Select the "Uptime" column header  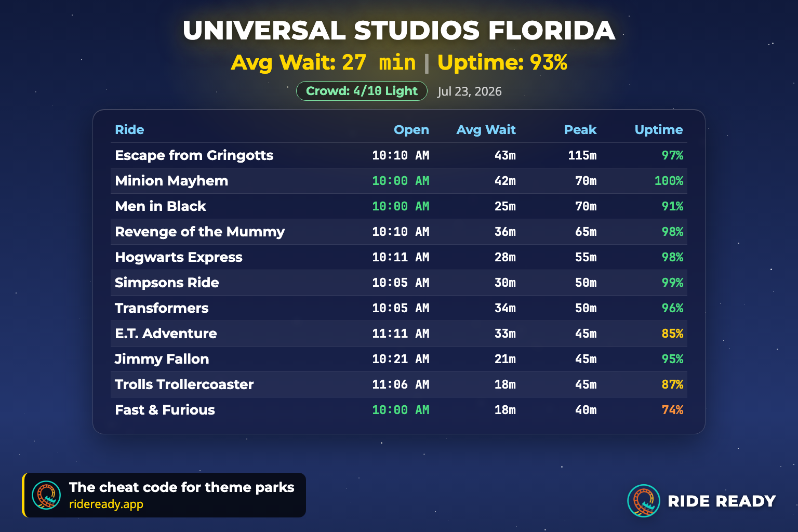[x=659, y=130]
